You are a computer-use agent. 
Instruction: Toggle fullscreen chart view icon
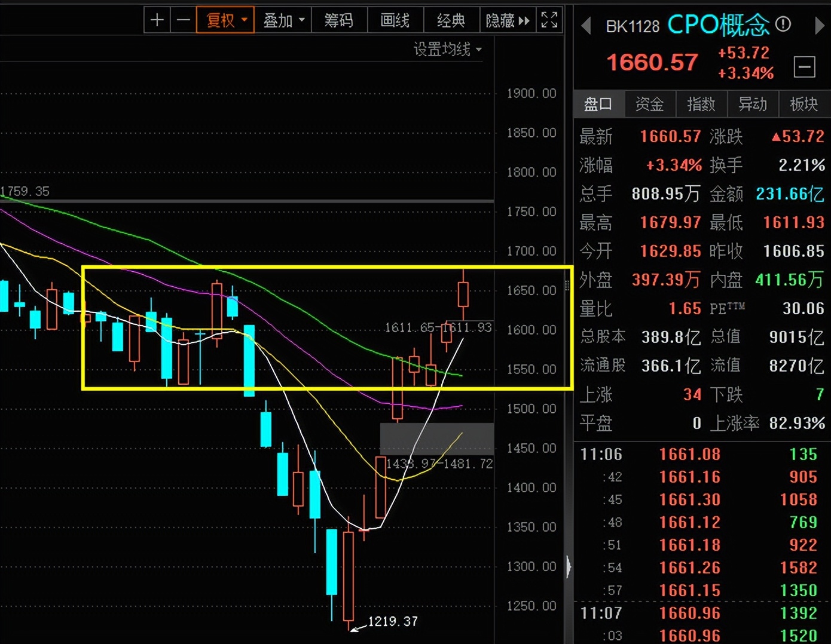(x=549, y=20)
